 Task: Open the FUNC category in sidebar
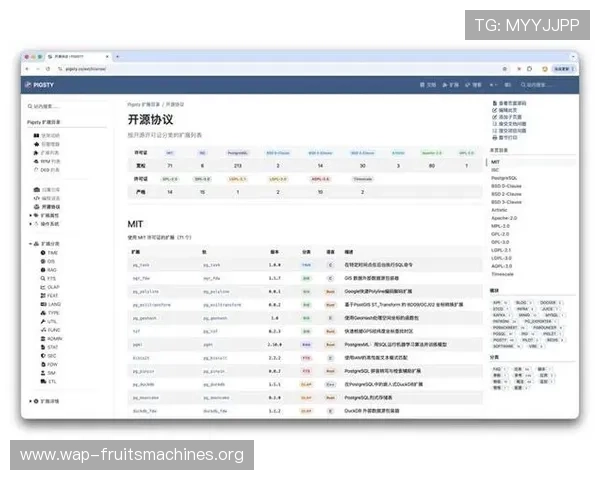pyautogui.click(x=50, y=330)
